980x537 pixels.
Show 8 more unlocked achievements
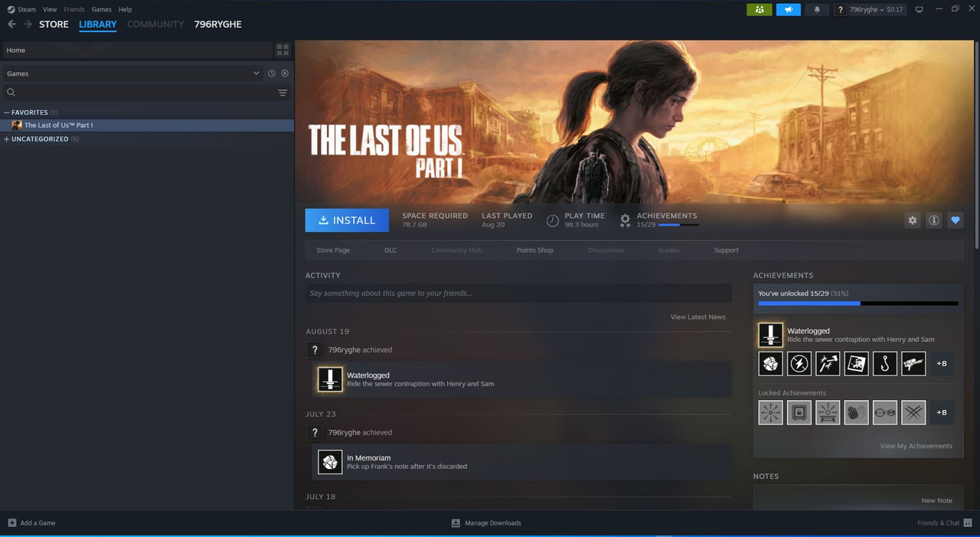click(942, 363)
